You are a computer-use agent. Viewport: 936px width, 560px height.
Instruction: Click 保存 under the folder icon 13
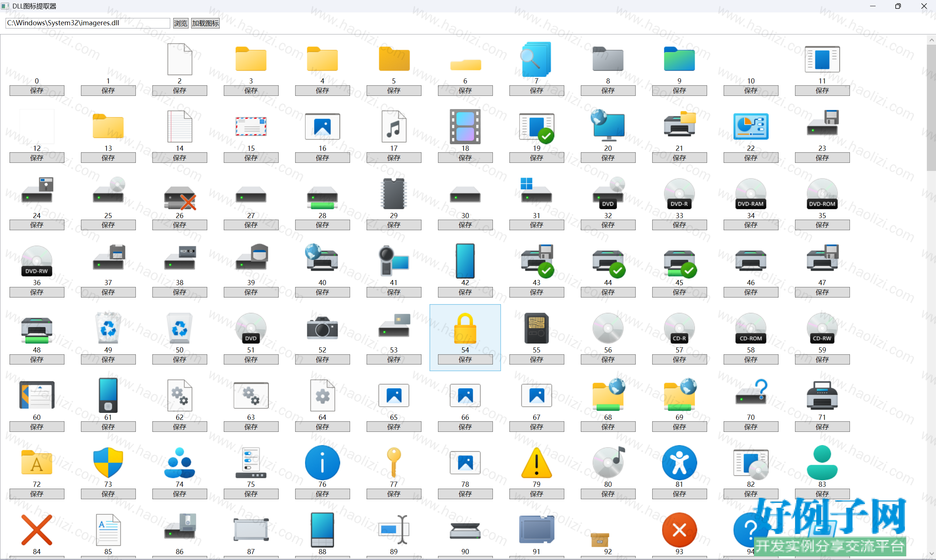(108, 158)
